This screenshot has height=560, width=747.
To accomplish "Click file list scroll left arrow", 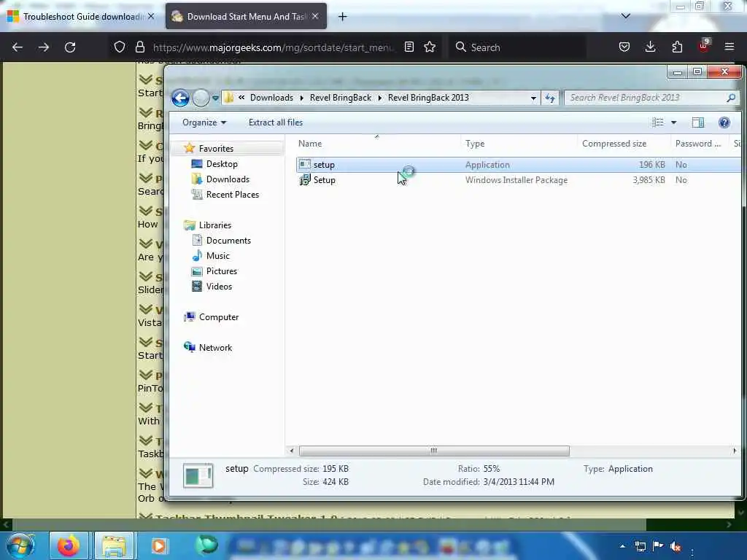I will pyautogui.click(x=292, y=451).
